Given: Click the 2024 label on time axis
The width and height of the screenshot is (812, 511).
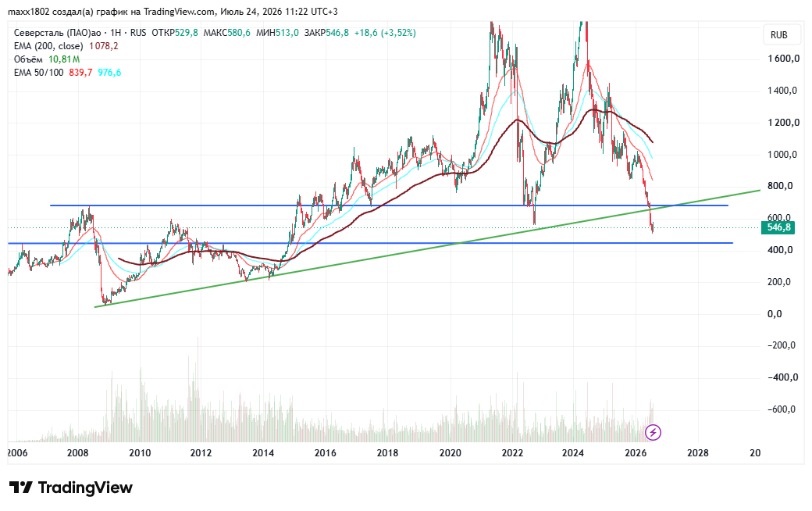Looking at the screenshot, I should coord(573,453).
